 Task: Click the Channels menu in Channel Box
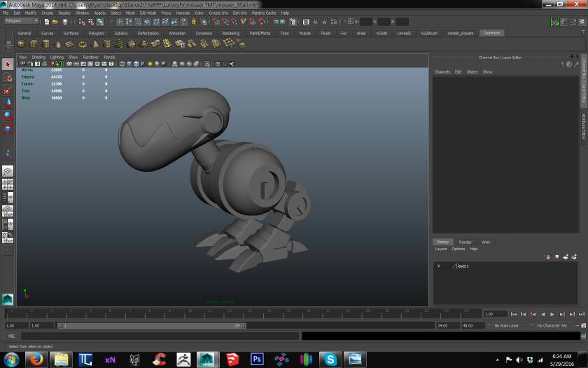[x=442, y=71]
